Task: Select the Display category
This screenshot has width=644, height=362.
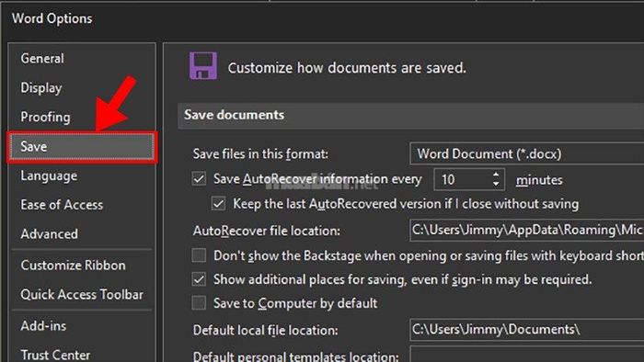Action: click(41, 87)
